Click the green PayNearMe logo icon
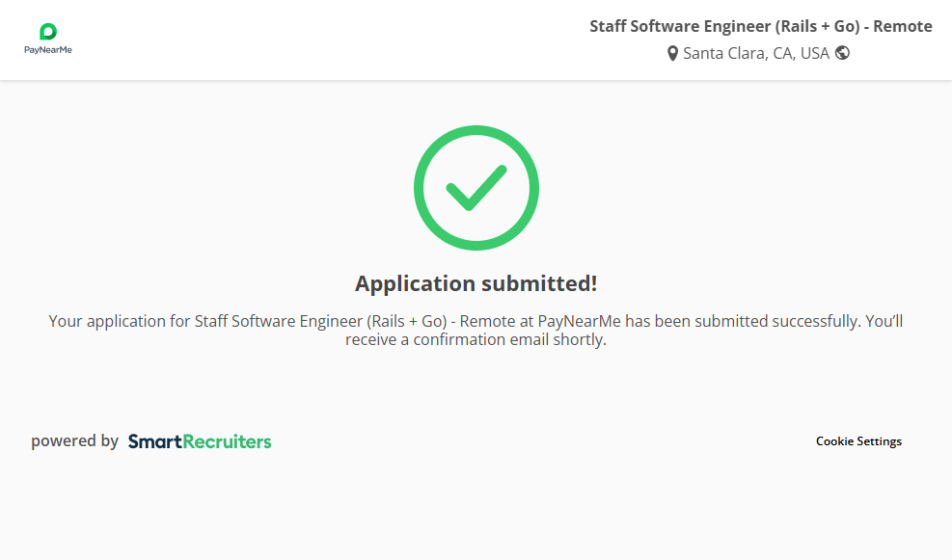The width and height of the screenshot is (952, 560). (47, 32)
